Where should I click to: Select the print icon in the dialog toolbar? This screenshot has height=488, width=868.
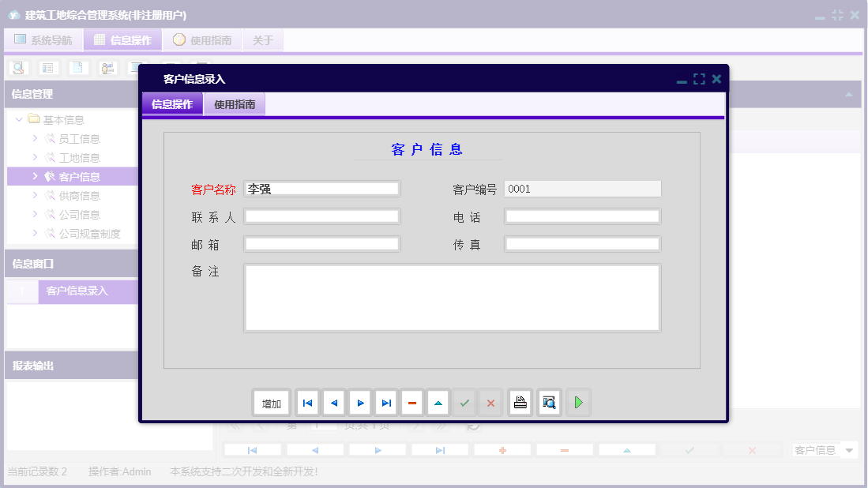pos(520,402)
